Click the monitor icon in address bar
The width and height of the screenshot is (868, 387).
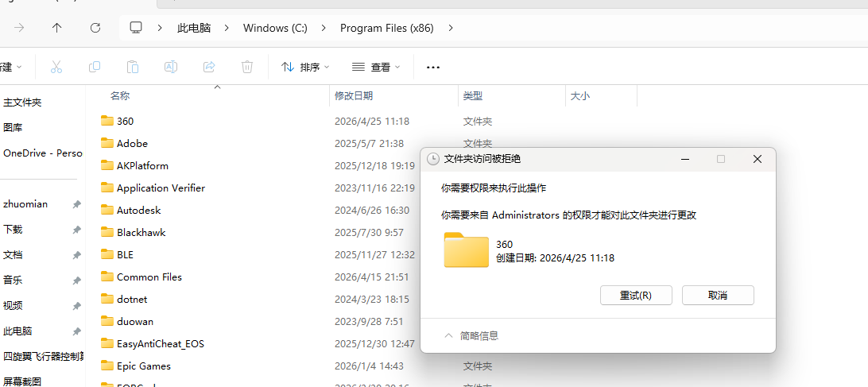coord(136,28)
